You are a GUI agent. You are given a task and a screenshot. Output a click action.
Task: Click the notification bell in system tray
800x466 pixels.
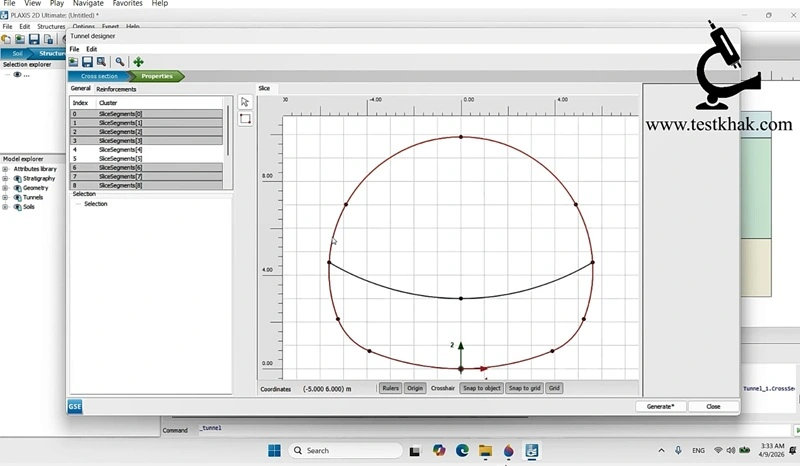pyautogui.click(x=793, y=450)
